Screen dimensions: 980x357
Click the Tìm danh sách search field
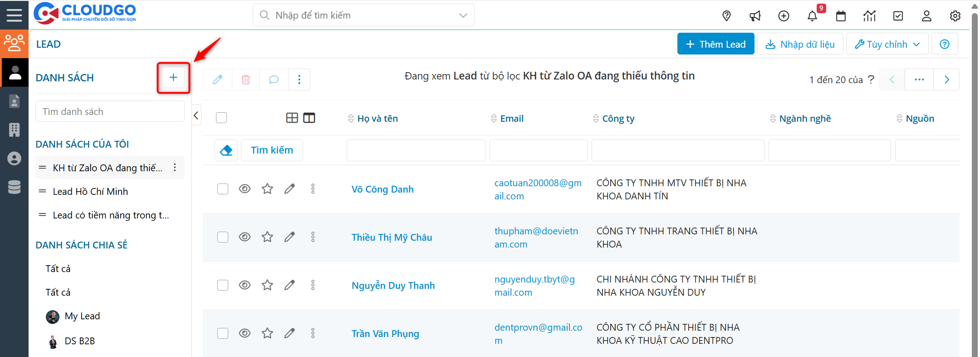pos(110,112)
